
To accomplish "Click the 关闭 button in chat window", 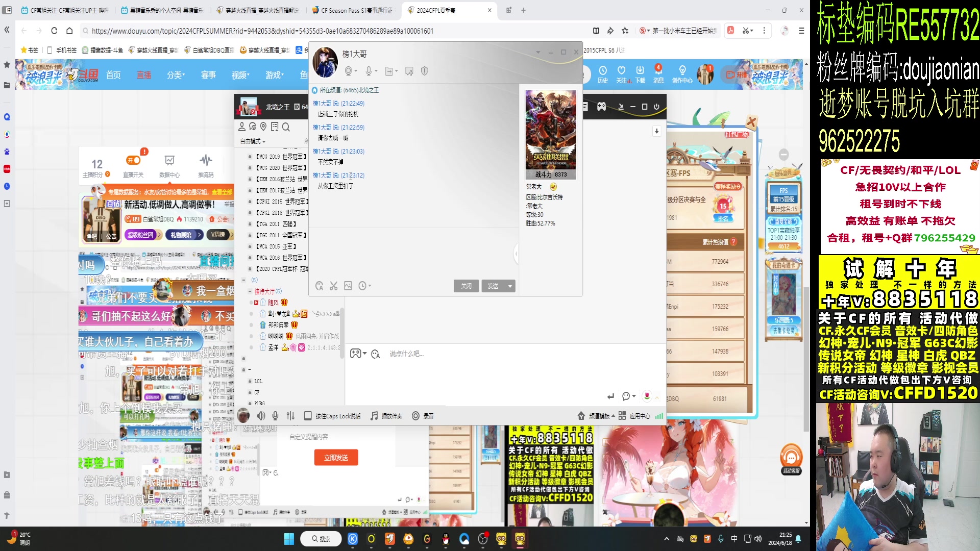I will pyautogui.click(x=466, y=286).
